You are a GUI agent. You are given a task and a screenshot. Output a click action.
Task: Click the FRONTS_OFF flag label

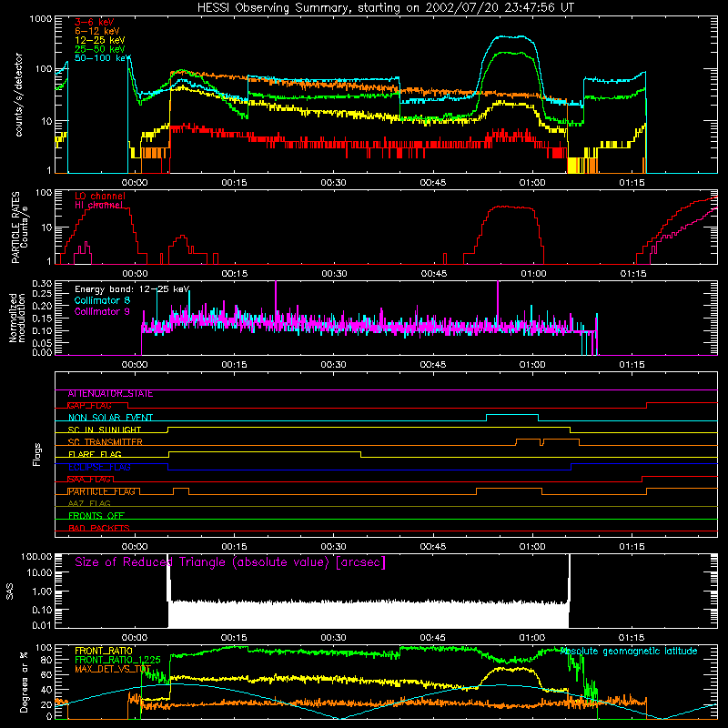coord(96,516)
